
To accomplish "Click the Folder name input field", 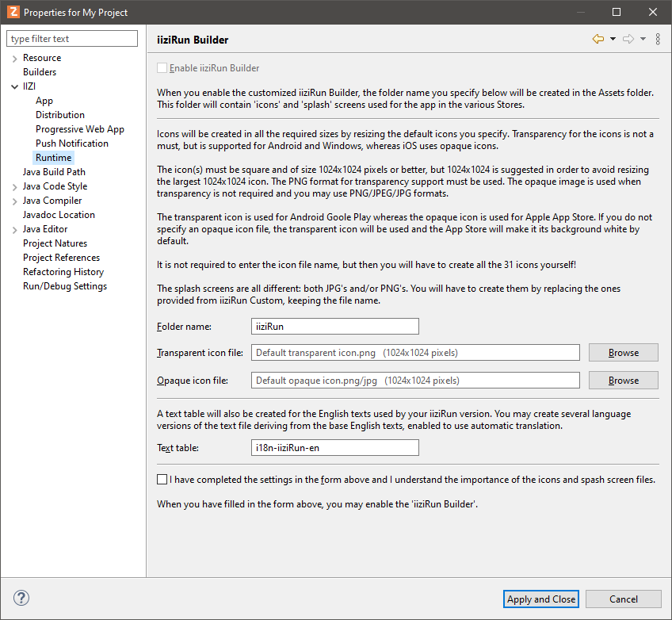I will (x=334, y=327).
